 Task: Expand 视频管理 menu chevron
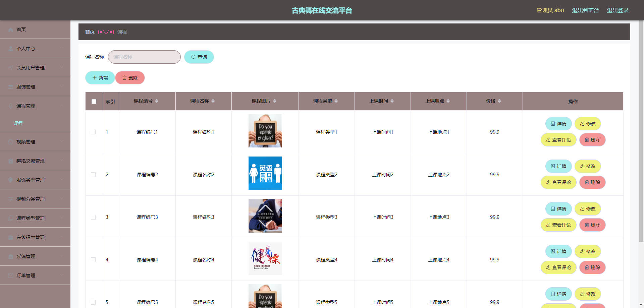tap(62, 142)
